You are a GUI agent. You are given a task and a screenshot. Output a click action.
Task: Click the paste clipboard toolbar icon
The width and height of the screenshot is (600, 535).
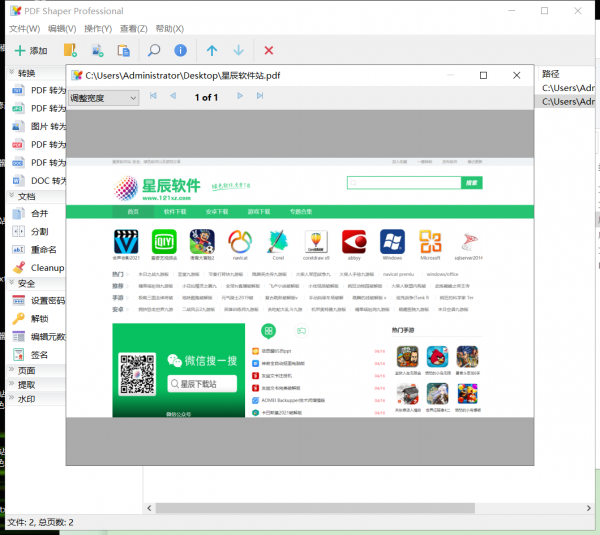pos(123,51)
